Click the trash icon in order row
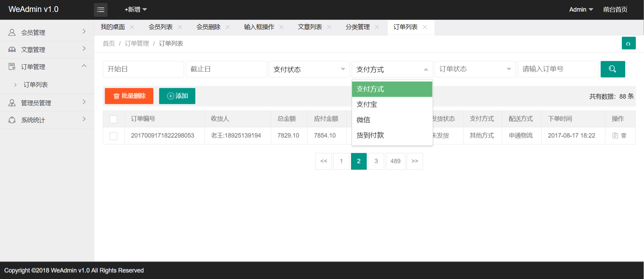644x279 pixels. [624, 135]
